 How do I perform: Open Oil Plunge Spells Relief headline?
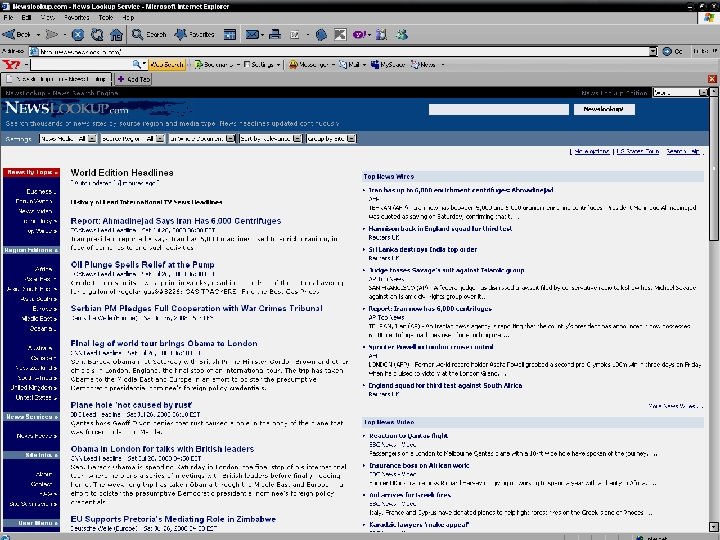click(142, 264)
